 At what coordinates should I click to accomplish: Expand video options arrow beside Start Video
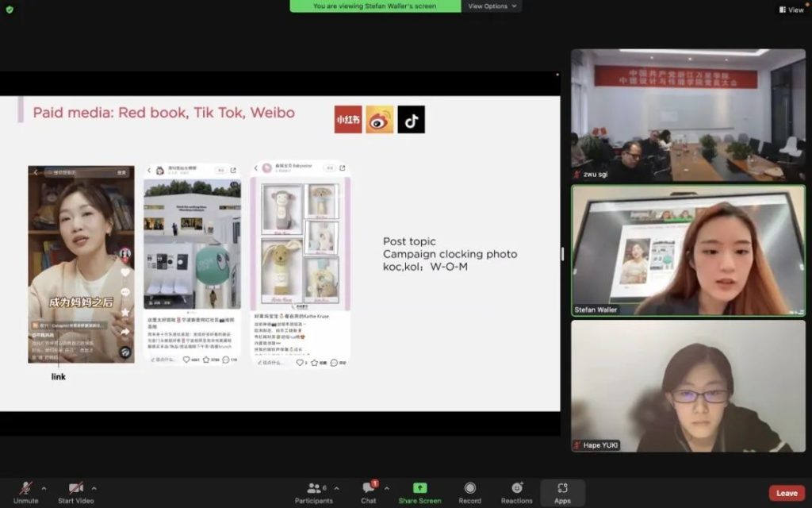pyautogui.click(x=94, y=488)
